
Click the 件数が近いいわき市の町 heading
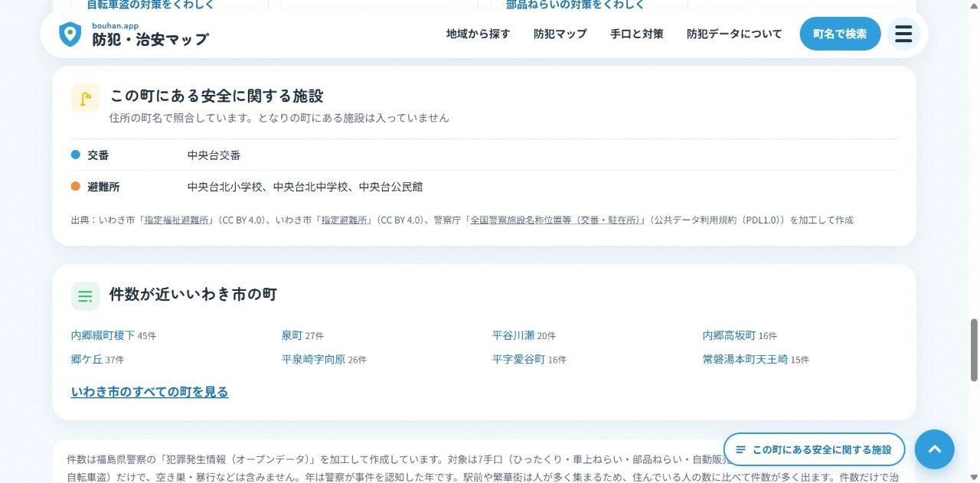pos(193,294)
